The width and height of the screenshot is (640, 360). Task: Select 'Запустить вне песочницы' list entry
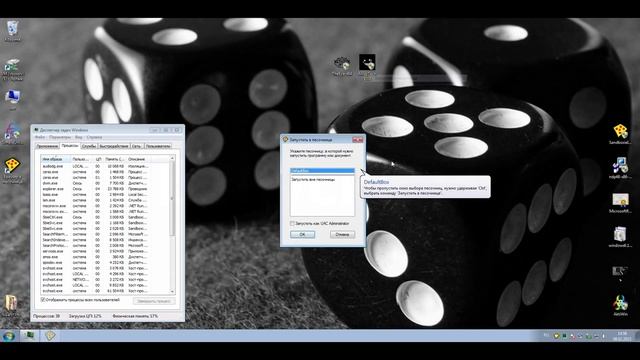point(322,180)
